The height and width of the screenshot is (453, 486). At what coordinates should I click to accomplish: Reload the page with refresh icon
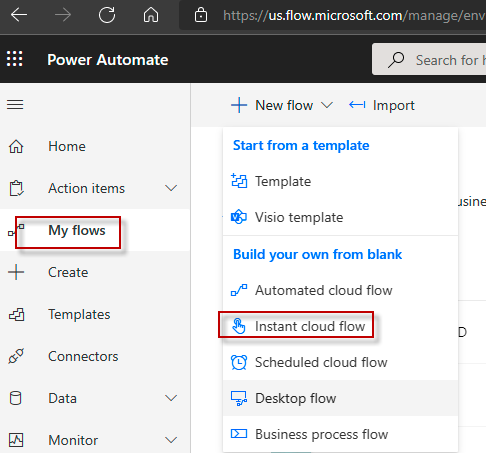click(107, 15)
